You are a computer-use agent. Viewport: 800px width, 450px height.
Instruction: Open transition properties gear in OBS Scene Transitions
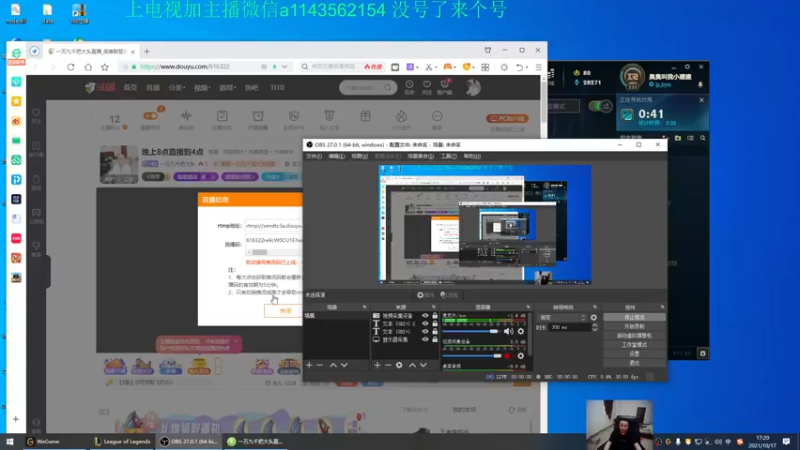click(x=593, y=317)
